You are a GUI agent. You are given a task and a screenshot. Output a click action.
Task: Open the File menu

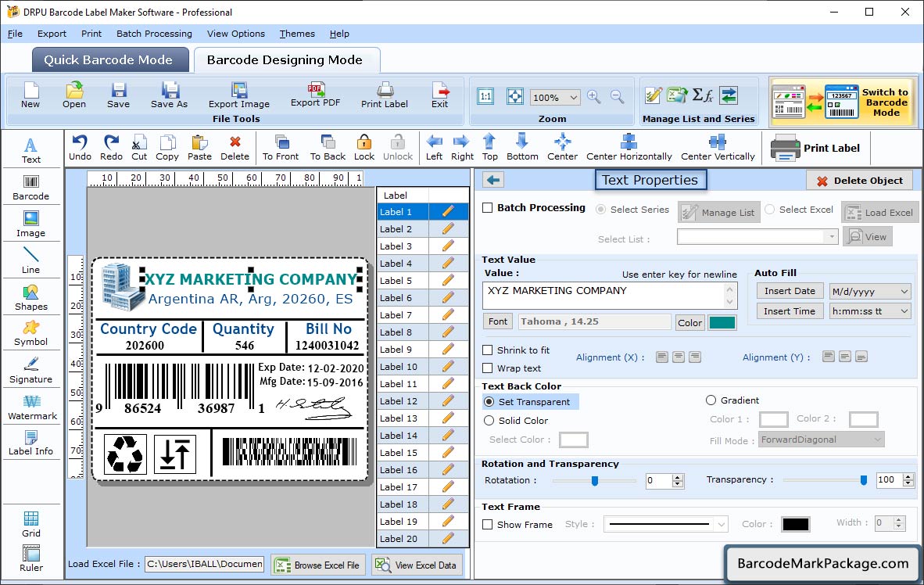tap(15, 34)
